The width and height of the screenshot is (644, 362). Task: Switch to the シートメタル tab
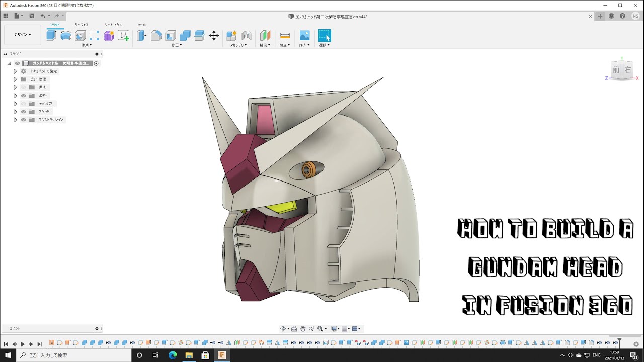pyautogui.click(x=113, y=25)
